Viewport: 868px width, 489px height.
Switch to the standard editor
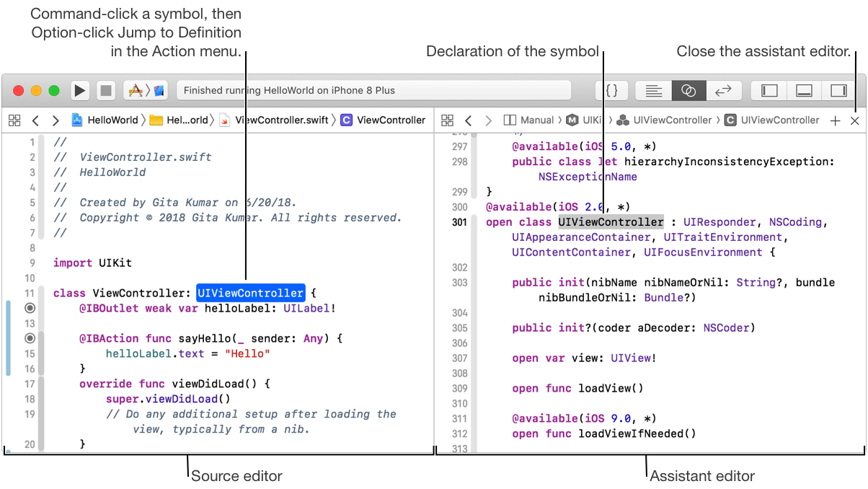point(654,91)
